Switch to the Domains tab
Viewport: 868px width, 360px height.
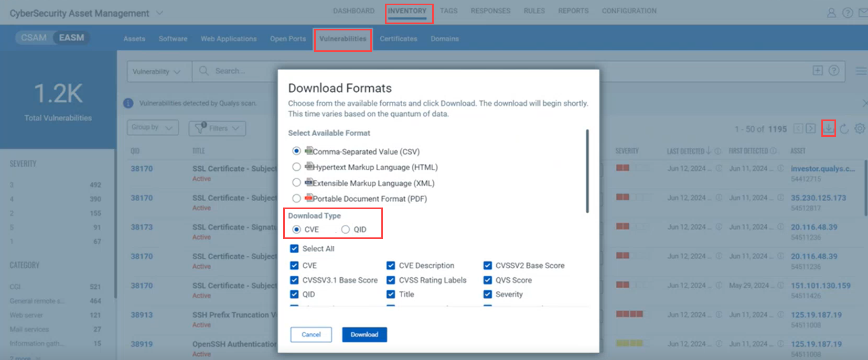[445, 39]
